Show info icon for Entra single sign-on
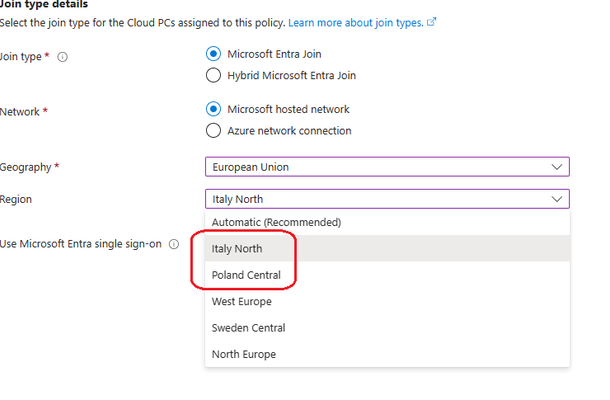This screenshot has width=610, height=400. [x=174, y=244]
